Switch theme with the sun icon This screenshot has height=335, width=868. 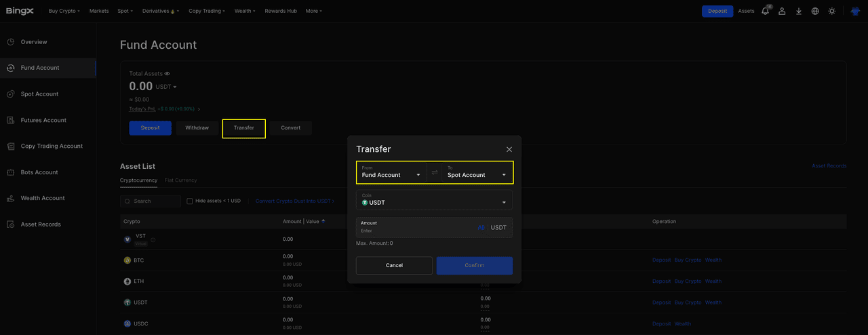[x=832, y=11]
